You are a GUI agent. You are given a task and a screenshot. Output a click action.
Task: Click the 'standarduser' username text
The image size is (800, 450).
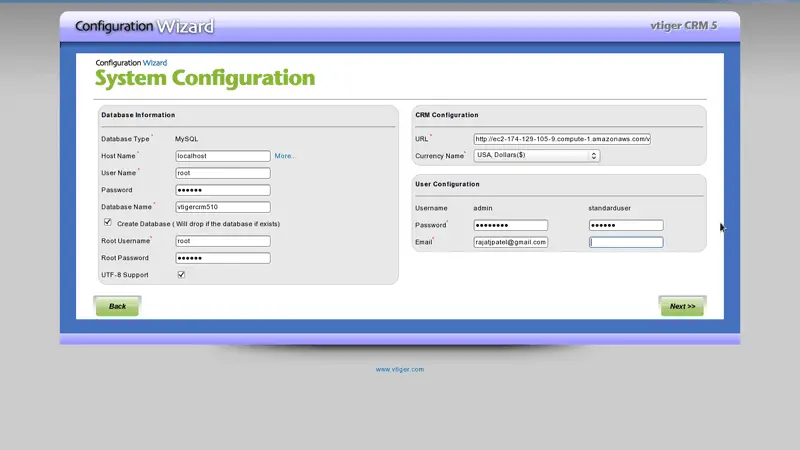(x=610, y=208)
